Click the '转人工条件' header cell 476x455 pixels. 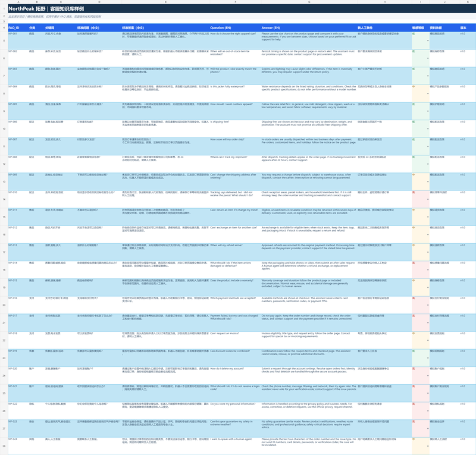click(384, 27)
